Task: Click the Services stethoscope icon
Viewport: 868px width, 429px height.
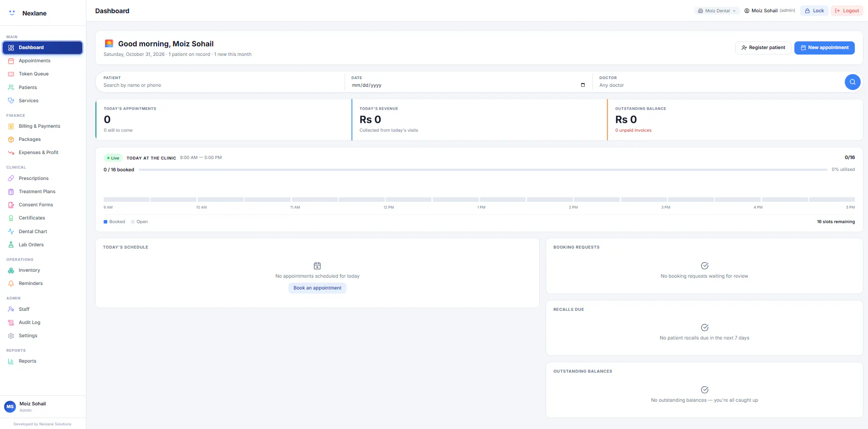Action: pos(11,100)
